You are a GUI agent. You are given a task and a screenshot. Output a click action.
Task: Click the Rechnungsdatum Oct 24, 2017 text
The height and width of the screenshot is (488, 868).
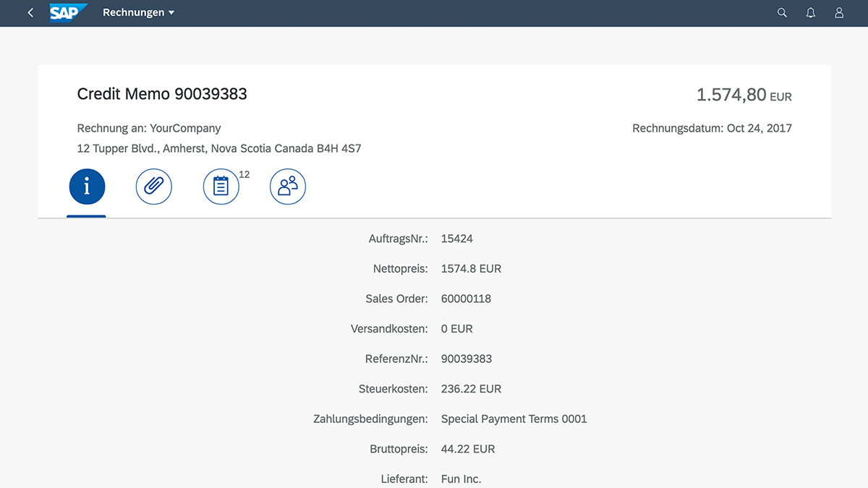coord(712,129)
